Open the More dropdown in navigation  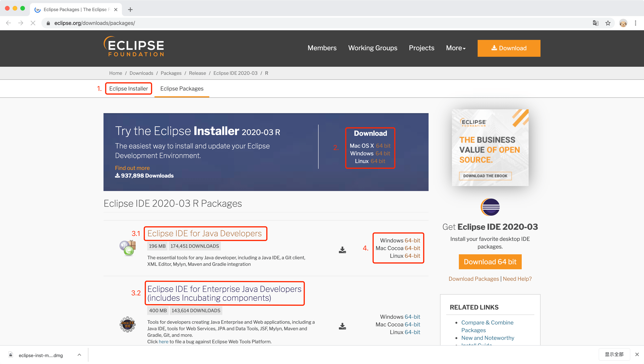tap(456, 48)
